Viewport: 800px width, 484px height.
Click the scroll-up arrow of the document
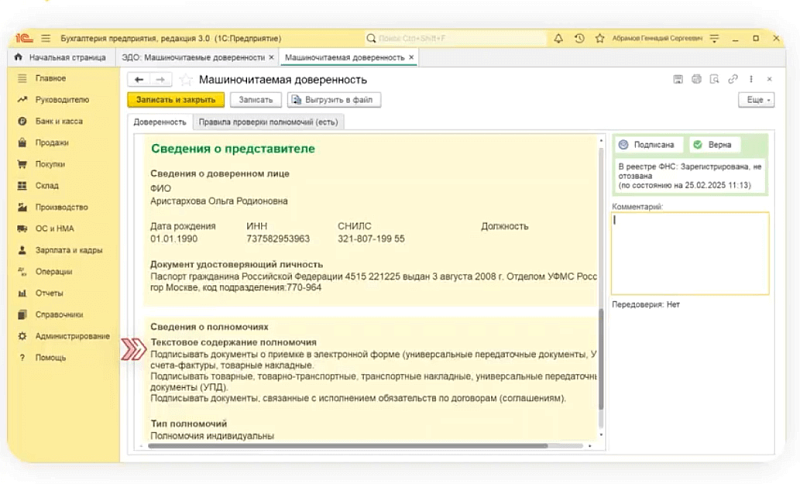[x=601, y=140]
